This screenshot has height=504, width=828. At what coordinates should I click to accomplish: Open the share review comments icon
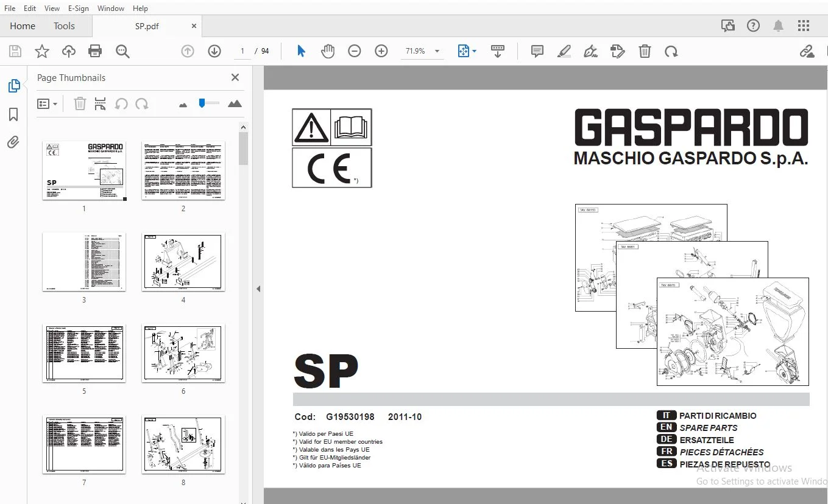(727, 26)
